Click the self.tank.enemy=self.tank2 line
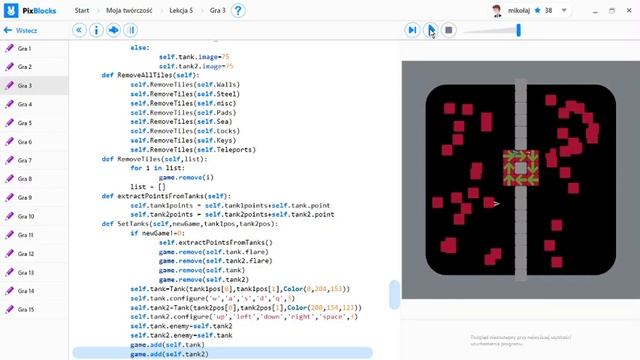This screenshot has height=360, width=640. [x=181, y=326]
